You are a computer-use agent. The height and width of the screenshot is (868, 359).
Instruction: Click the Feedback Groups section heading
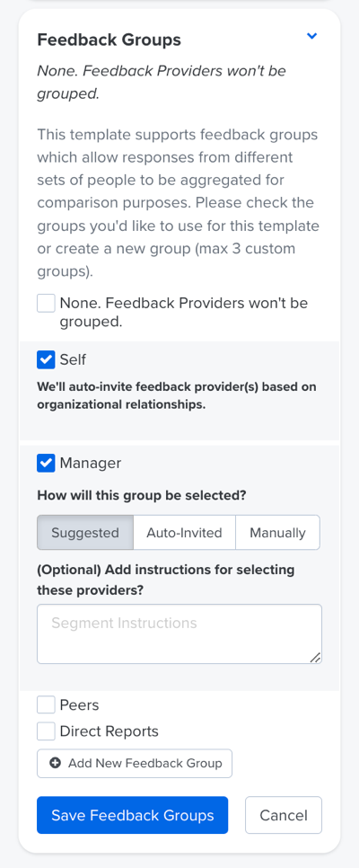pos(109,40)
